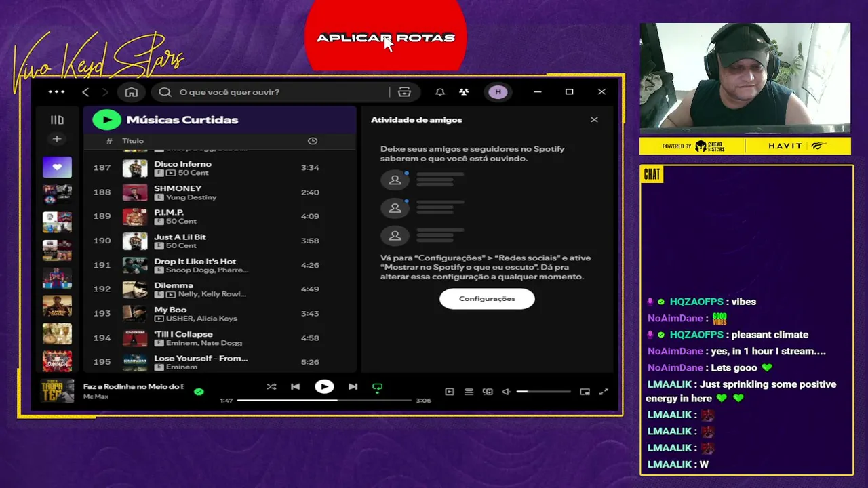Open now playing title Faz a Rodinha
Screen dimensions: 868x488
click(134, 386)
